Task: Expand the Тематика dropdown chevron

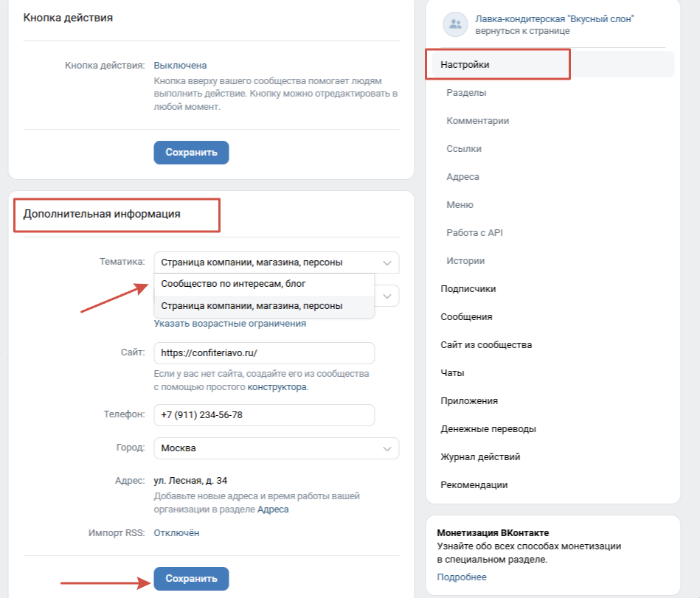Action: click(387, 263)
